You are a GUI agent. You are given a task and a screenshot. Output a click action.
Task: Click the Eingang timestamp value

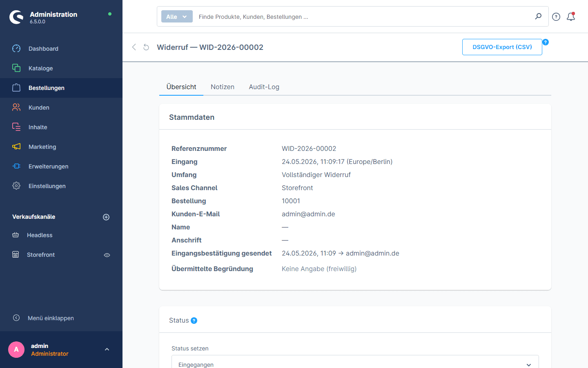coord(337,162)
